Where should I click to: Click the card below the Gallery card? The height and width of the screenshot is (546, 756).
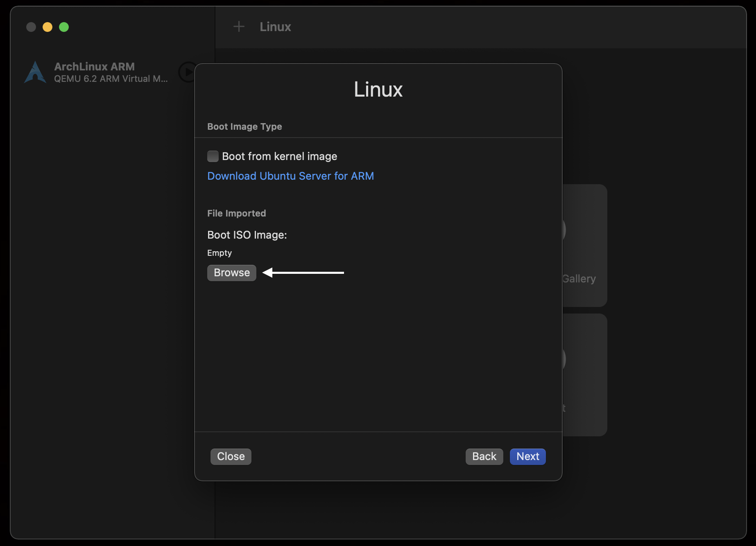[x=584, y=375]
